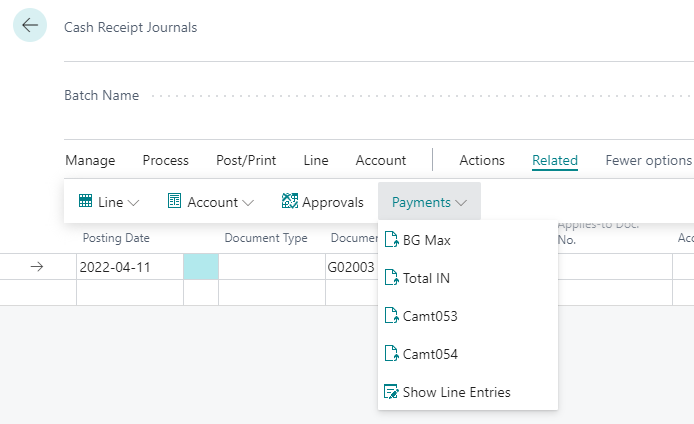Click the Camt053 file import icon

[x=391, y=316]
